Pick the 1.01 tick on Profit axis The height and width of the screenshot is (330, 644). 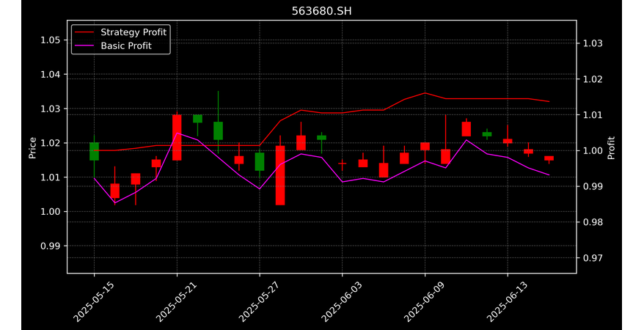[593, 115]
